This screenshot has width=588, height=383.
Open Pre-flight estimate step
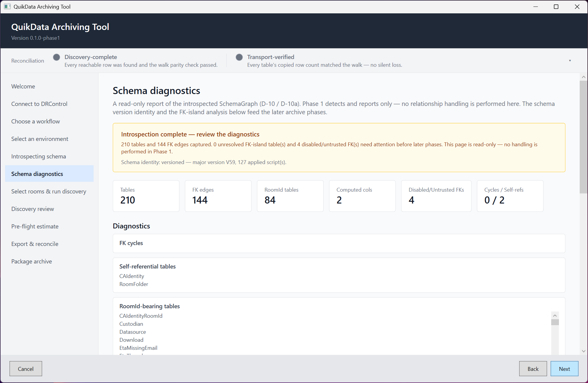[49, 226]
